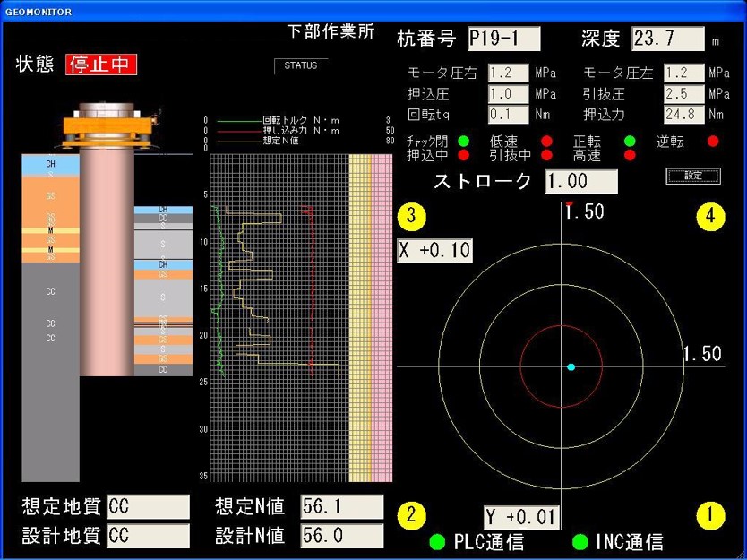Click the cyan inclination dot on target
Image resolution: width=747 pixels, height=560 pixels.
pyautogui.click(x=571, y=367)
